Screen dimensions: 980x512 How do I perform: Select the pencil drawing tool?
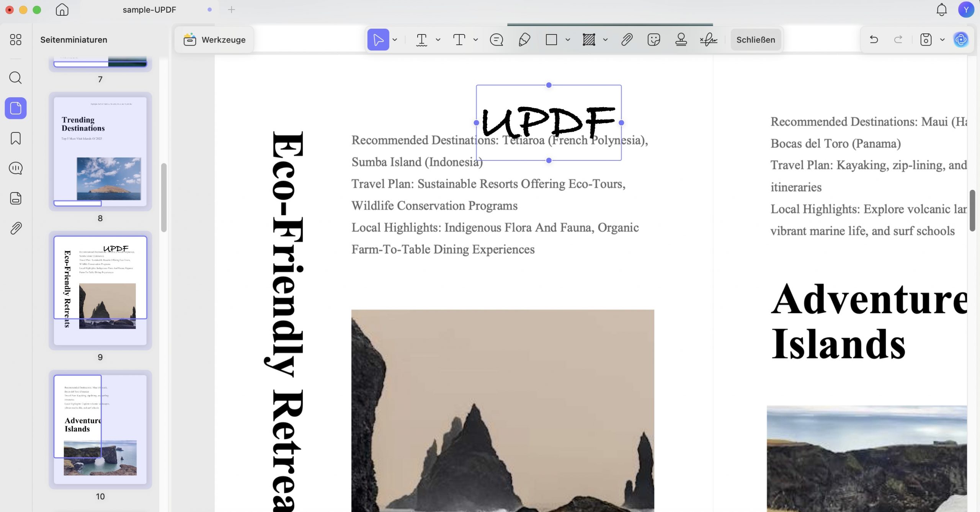pyautogui.click(x=524, y=39)
